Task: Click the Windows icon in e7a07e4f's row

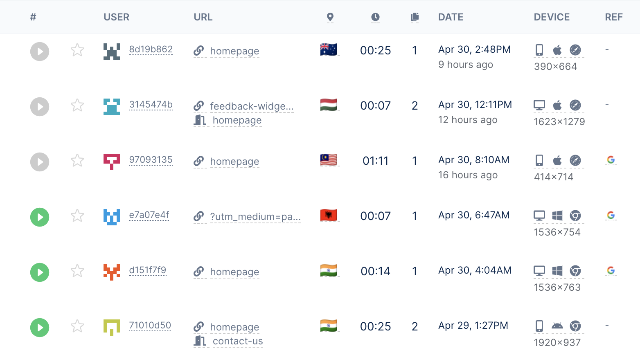Action: (557, 216)
